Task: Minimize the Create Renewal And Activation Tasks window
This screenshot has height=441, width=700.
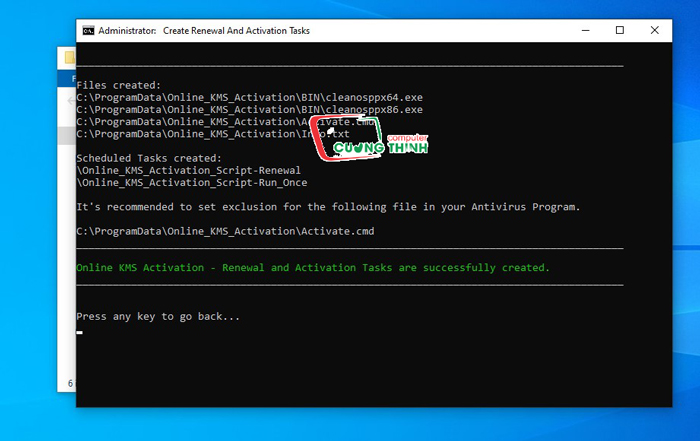Action: (x=586, y=30)
